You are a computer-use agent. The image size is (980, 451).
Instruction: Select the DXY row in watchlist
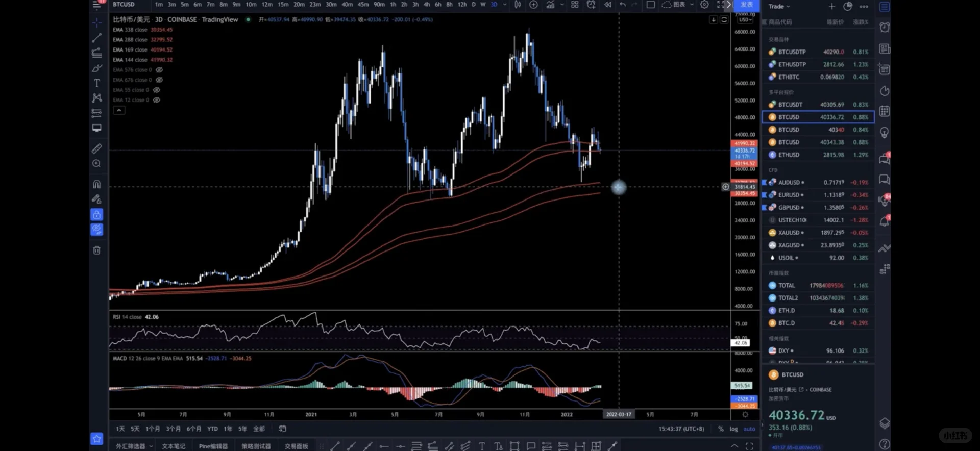[818, 350]
